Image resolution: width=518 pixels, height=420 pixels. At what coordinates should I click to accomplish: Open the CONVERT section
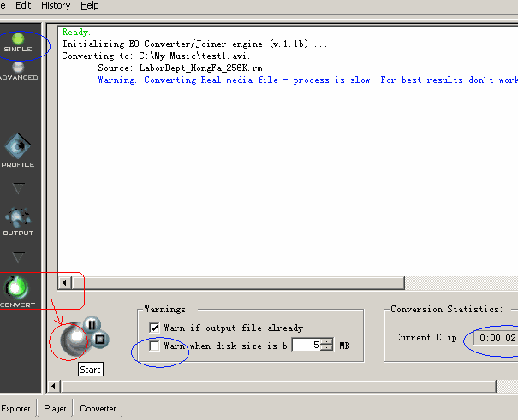(x=18, y=292)
